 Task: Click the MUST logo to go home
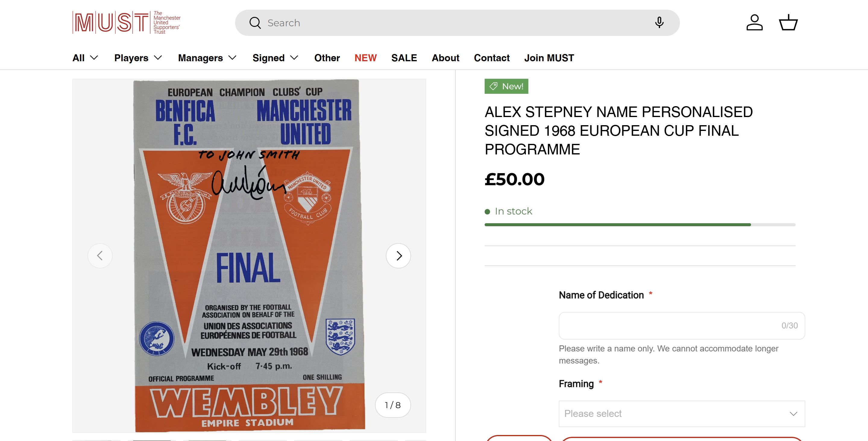pyautogui.click(x=126, y=23)
